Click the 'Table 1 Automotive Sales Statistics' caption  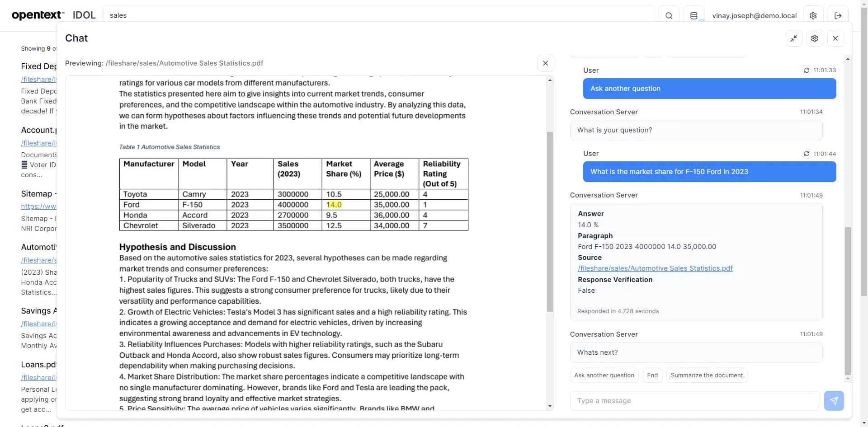point(170,147)
